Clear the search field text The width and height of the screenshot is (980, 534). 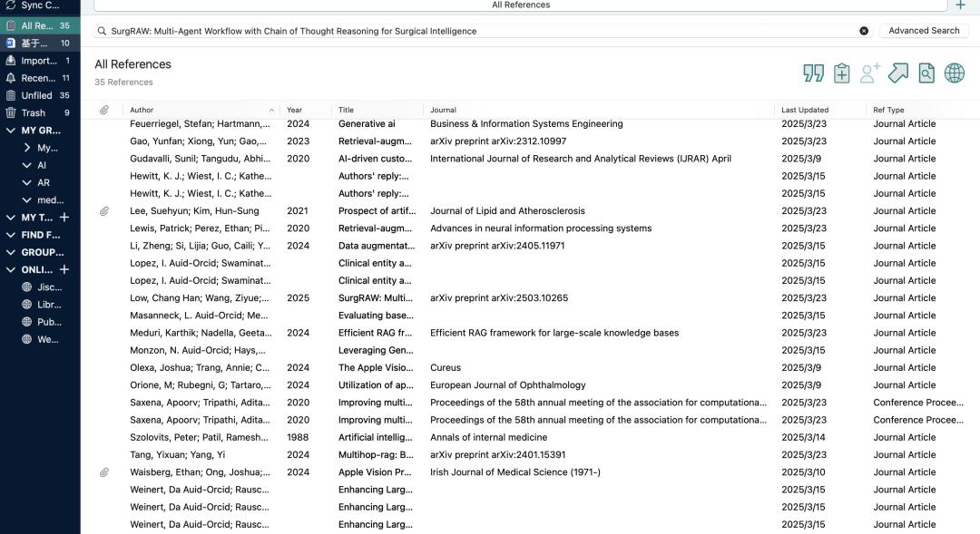[864, 31]
